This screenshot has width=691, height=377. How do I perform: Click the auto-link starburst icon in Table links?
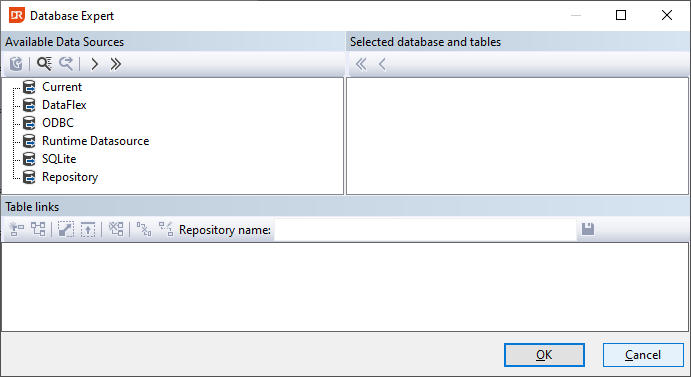pos(17,229)
